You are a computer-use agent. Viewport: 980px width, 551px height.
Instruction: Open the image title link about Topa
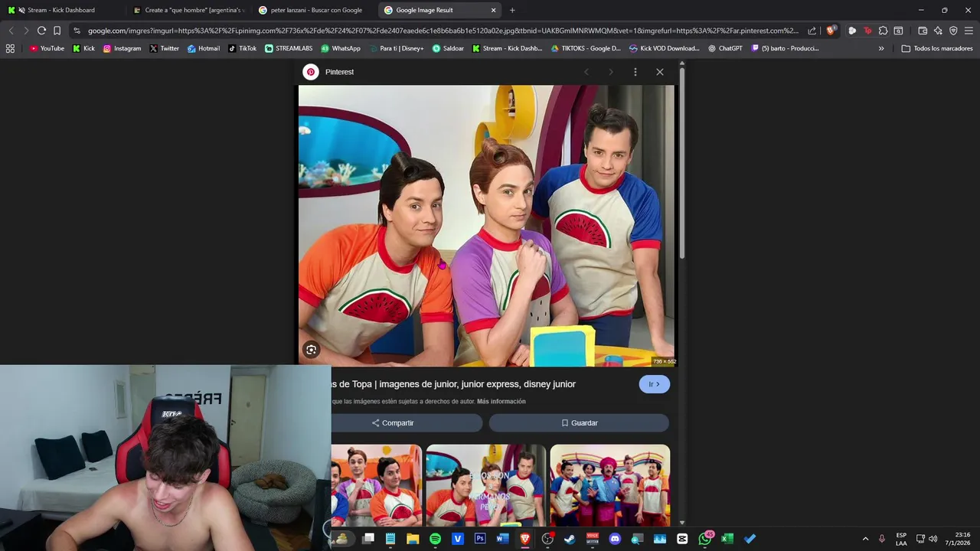[453, 384]
